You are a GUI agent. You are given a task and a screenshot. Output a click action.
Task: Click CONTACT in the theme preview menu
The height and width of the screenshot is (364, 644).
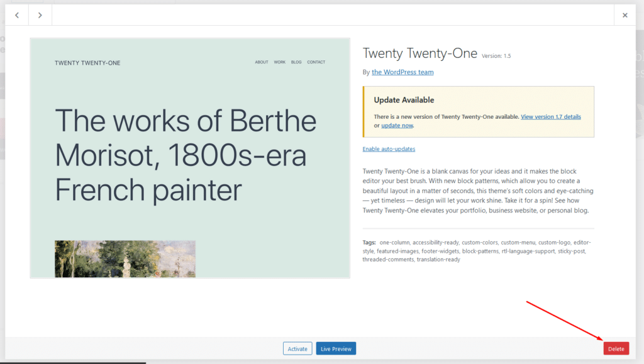316,62
